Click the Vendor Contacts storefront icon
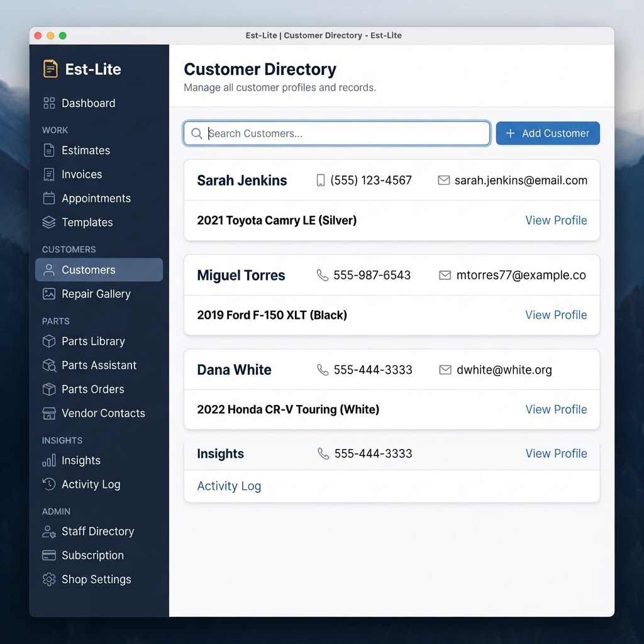 [x=49, y=413]
